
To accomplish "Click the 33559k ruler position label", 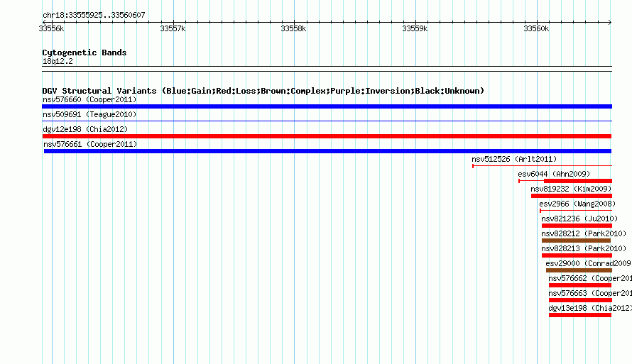I will [415, 28].
